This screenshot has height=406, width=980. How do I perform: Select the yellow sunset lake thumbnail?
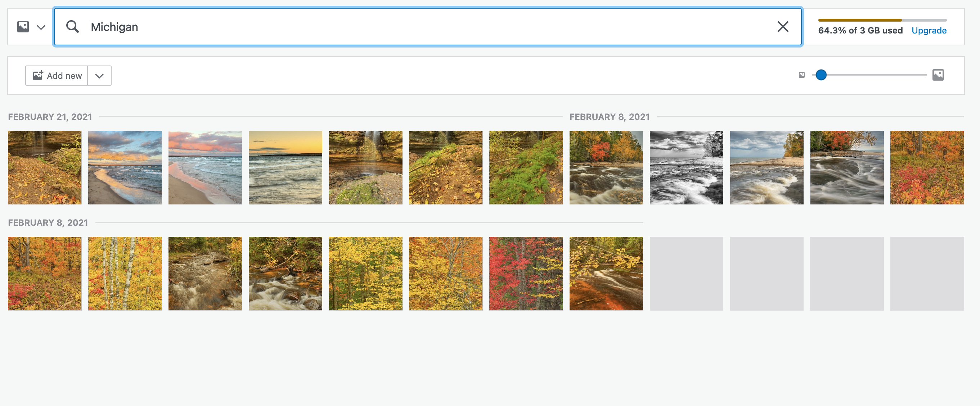click(x=286, y=167)
